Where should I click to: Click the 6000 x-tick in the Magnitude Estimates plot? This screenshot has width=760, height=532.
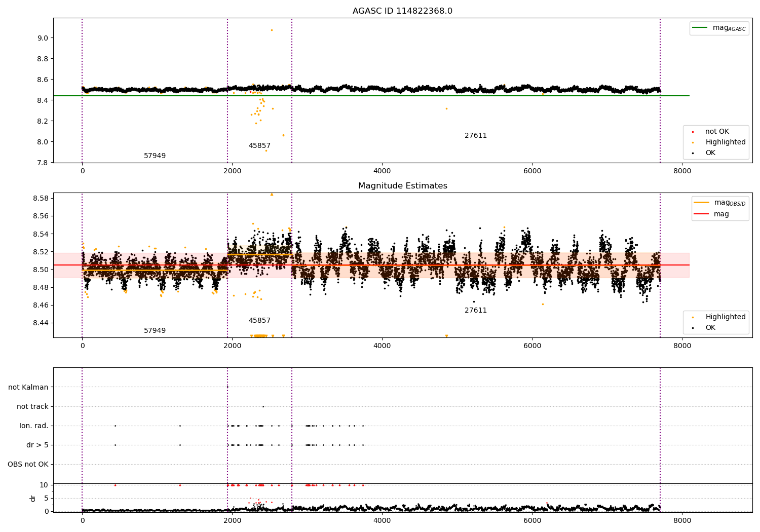(532, 346)
